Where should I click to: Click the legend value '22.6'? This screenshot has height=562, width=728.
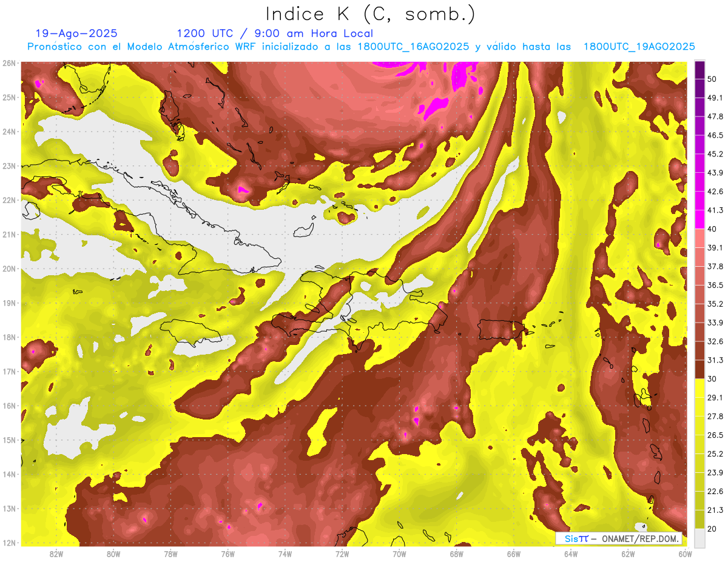coord(715,492)
